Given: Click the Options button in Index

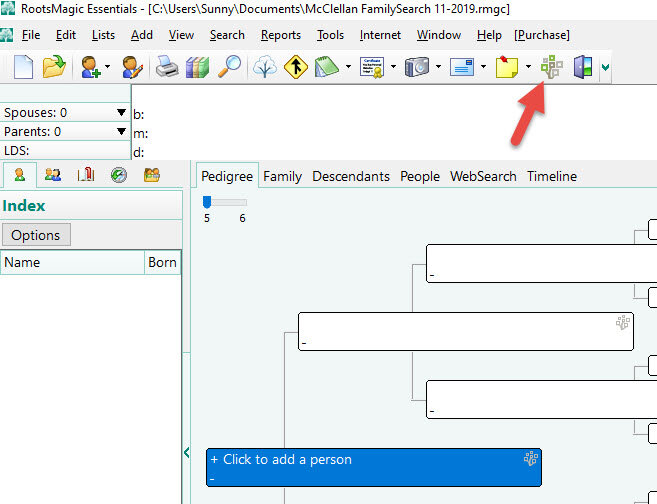Looking at the screenshot, I should (36, 235).
